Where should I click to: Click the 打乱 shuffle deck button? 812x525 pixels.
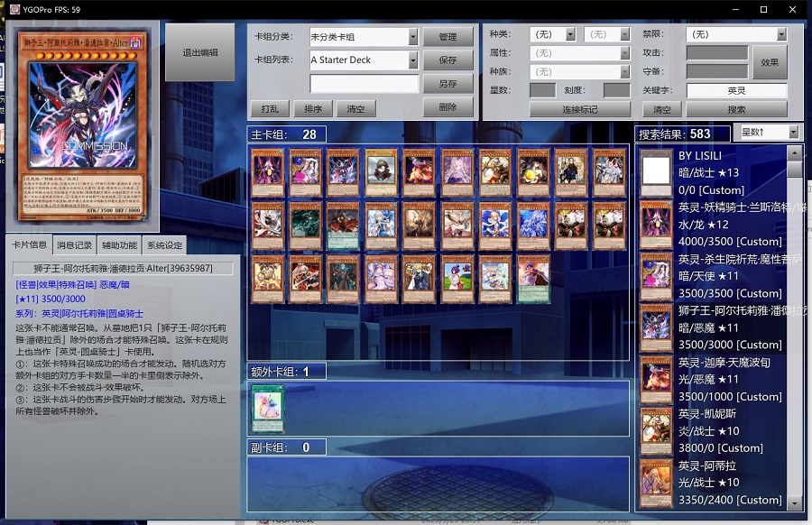[x=270, y=109]
